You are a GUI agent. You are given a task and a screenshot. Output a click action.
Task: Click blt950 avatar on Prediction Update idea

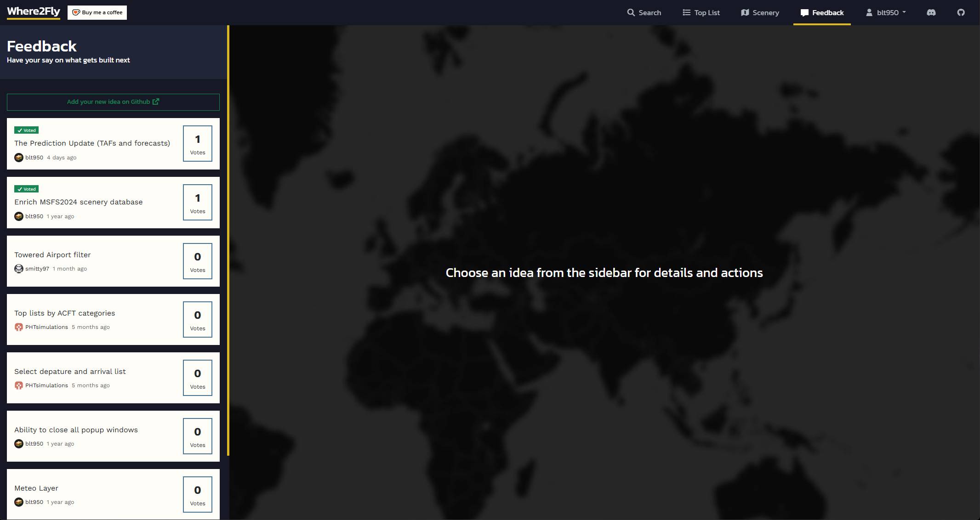click(18, 158)
